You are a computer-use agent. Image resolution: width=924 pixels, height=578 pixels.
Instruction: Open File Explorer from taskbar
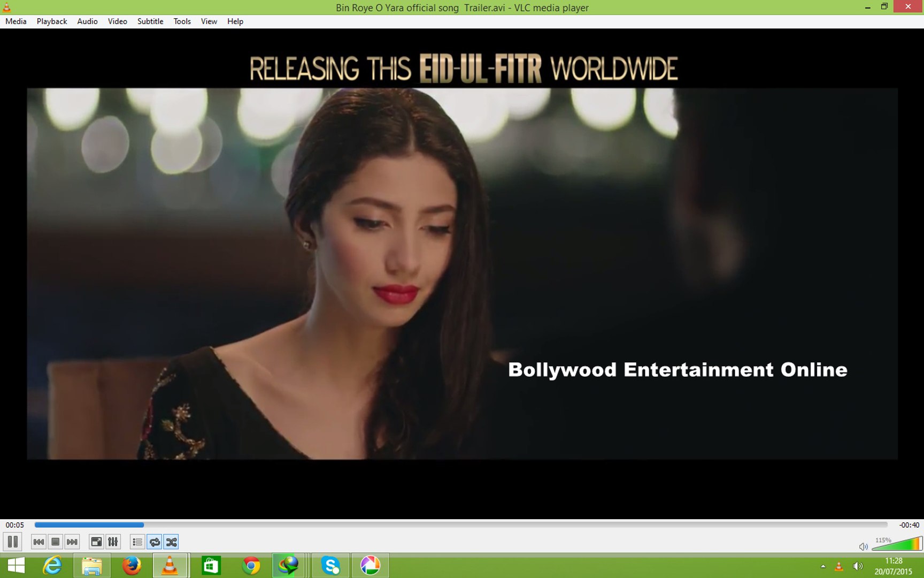coord(91,566)
